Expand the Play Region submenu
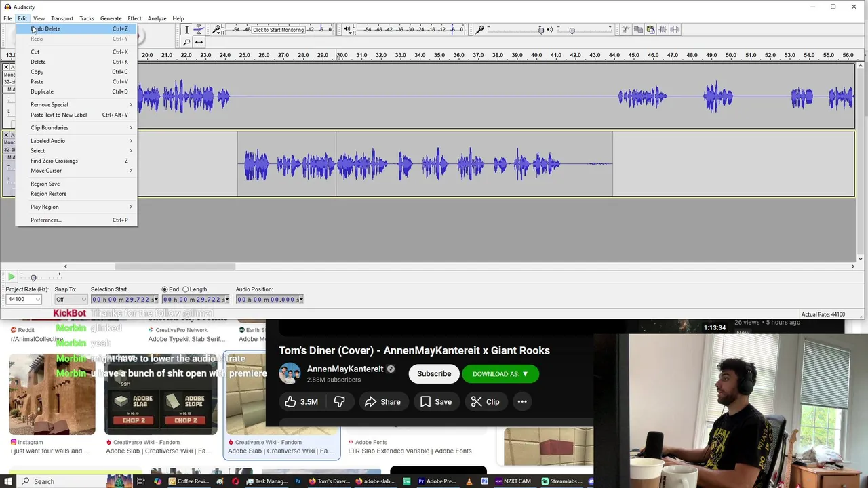Screen dimensions: 868x488 [77, 207]
